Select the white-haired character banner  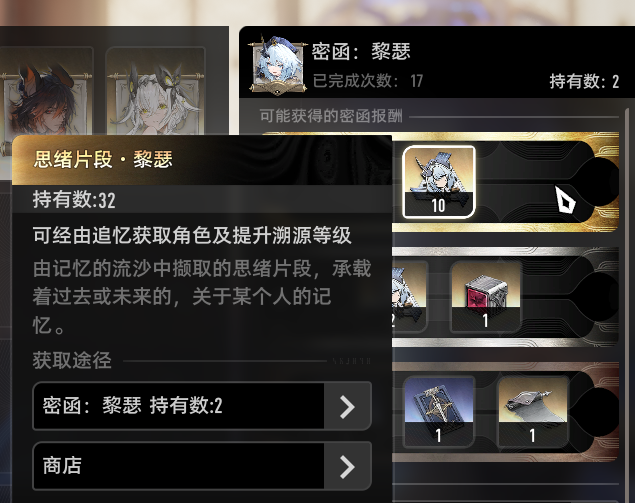click(155, 91)
